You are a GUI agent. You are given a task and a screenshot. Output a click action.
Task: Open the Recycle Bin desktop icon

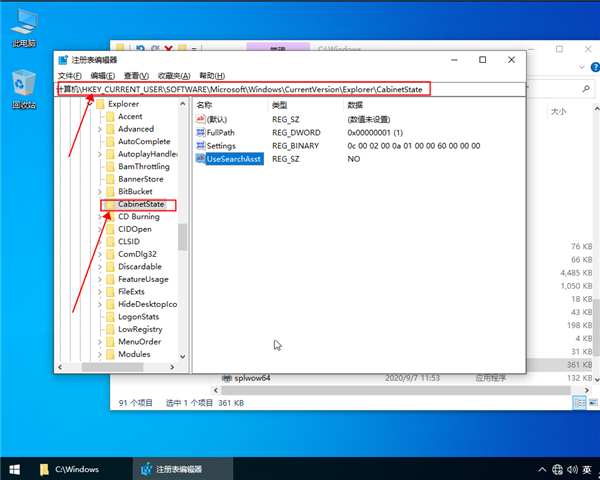coord(20,86)
